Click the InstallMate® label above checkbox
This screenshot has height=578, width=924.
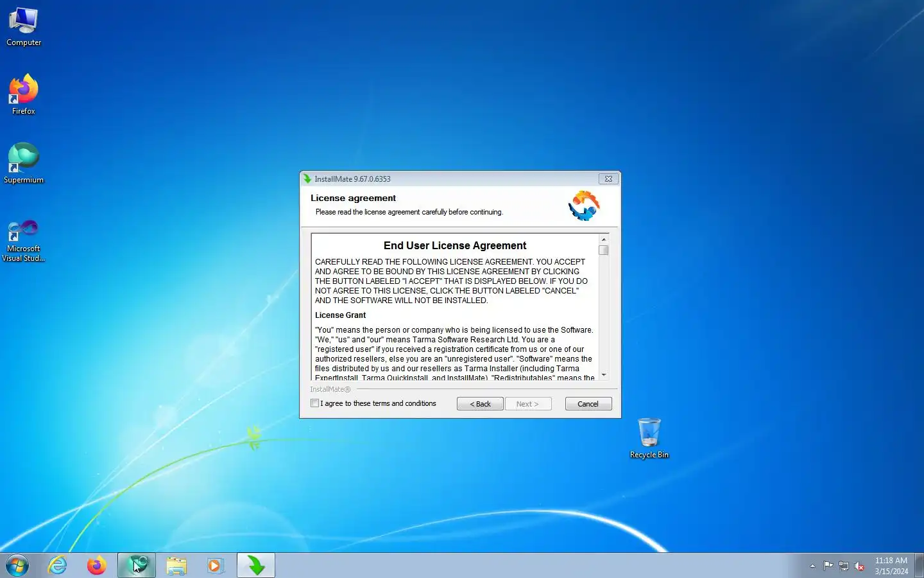coord(330,389)
